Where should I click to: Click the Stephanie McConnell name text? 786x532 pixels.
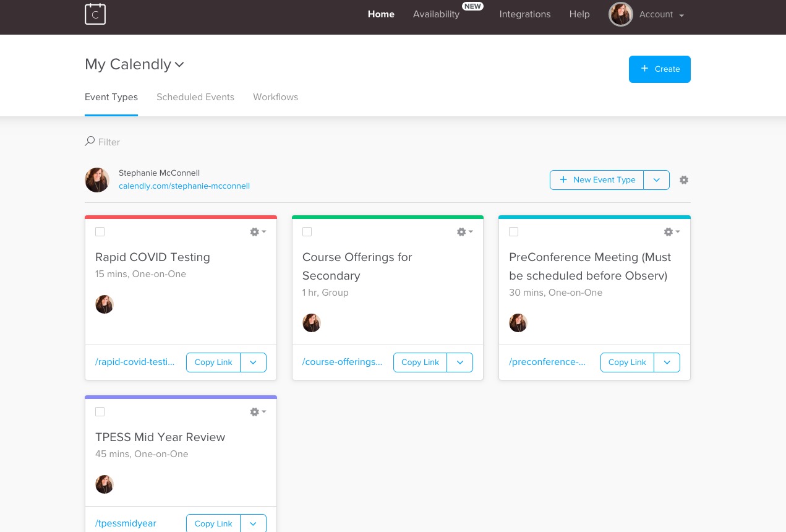159,173
